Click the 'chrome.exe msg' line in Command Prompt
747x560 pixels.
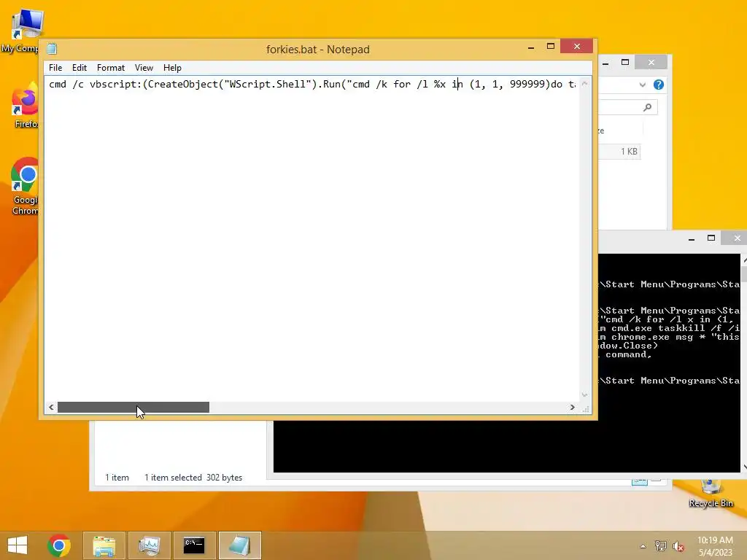point(670,337)
